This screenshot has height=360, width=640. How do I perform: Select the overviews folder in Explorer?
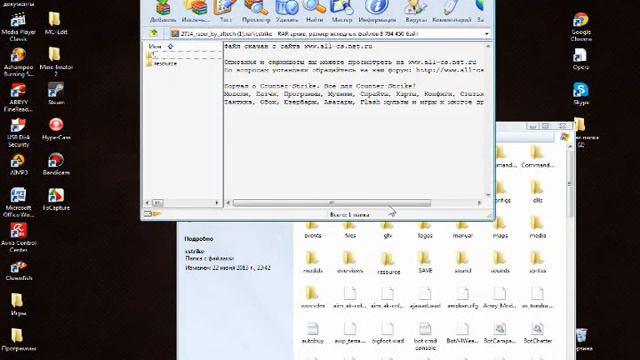(x=350, y=262)
